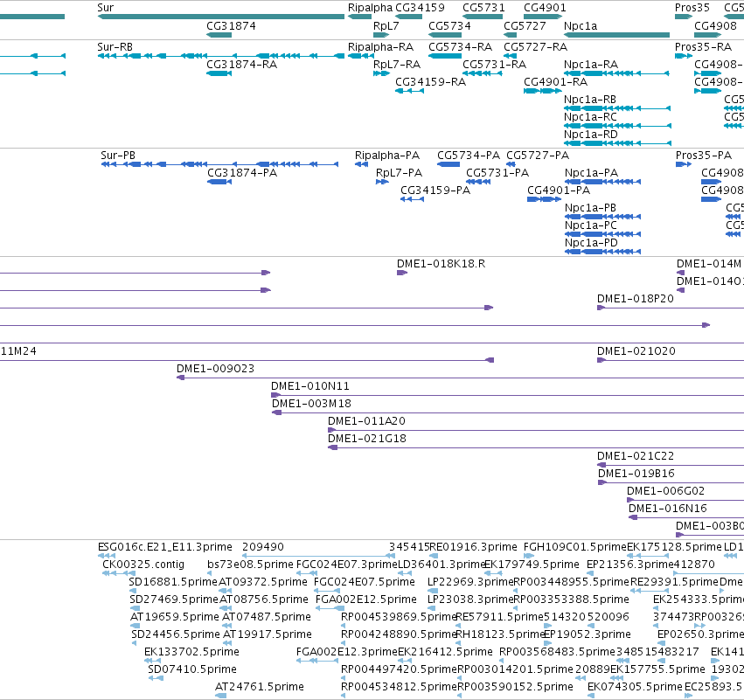Select BAC clone DME1-021C22
The width and height of the screenshot is (744, 700).
tap(670, 465)
